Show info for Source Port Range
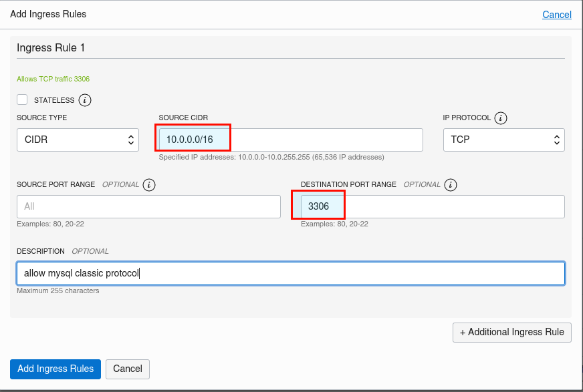This screenshot has width=583, height=392. point(149,185)
